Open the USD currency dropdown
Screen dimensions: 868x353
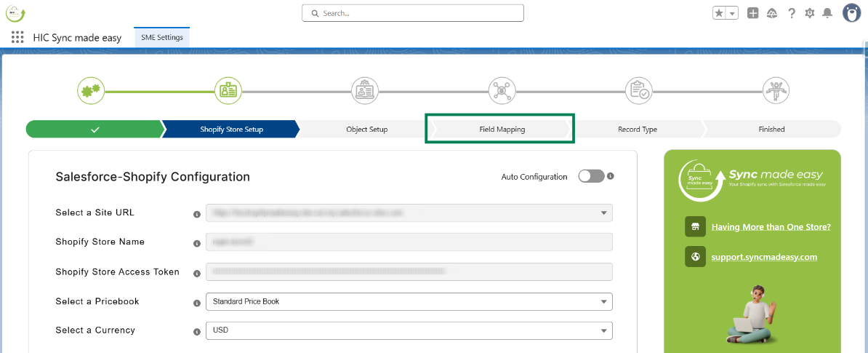click(409, 330)
